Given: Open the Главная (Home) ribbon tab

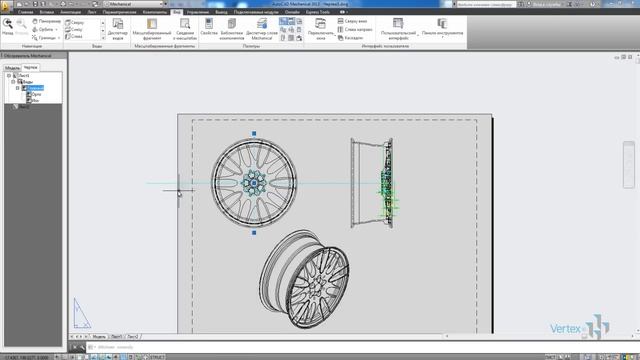Looking at the screenshot, I should (25, 12).
